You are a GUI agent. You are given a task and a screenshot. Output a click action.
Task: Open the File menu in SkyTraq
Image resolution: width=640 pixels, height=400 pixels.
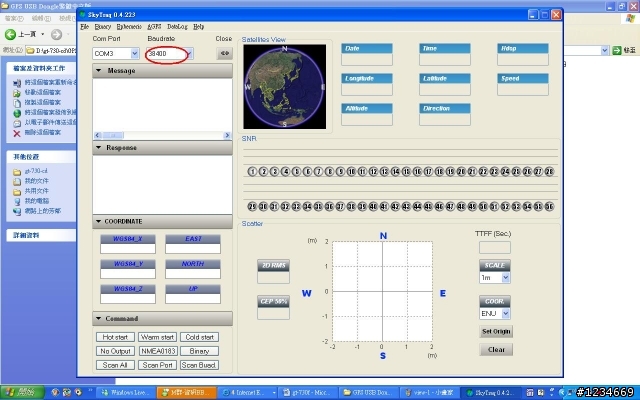point(84,27)
